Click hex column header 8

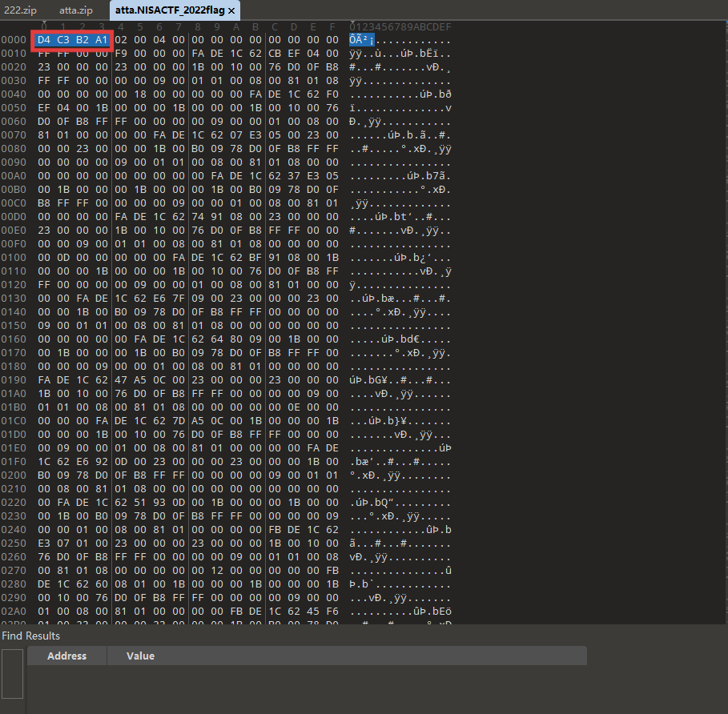coord(198,26)
